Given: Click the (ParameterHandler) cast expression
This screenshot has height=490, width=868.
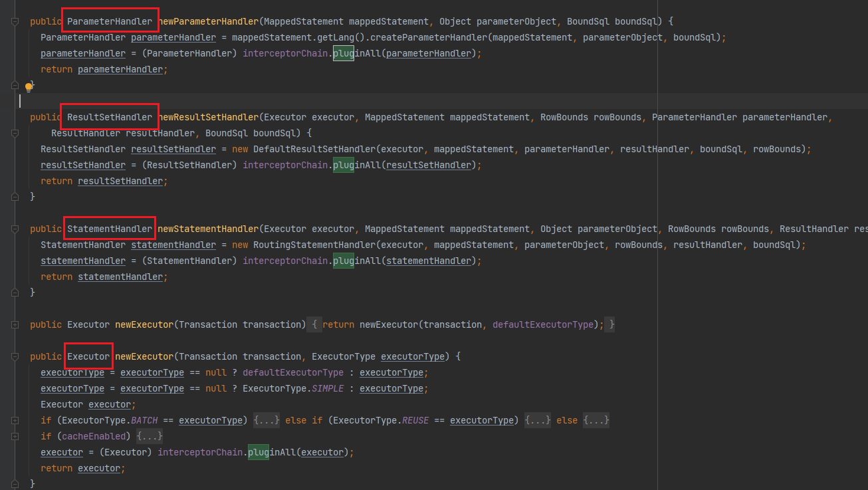Looking at the screenshot, I should 189,53.
